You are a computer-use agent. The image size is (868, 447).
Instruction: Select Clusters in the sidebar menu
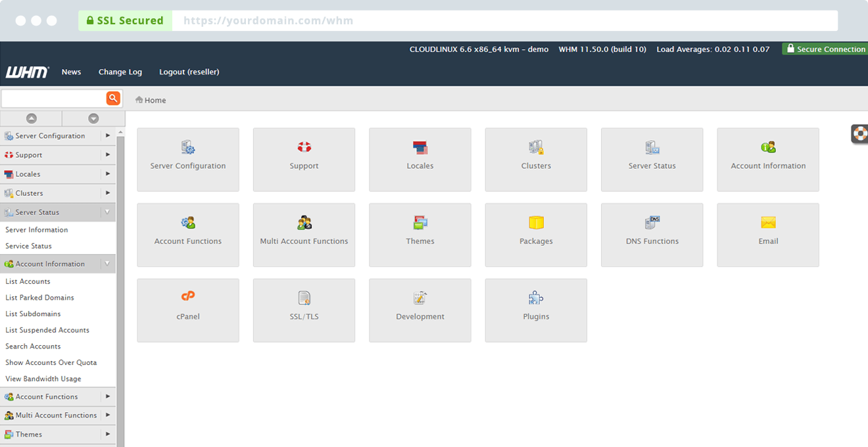click(x=30, y=193)
